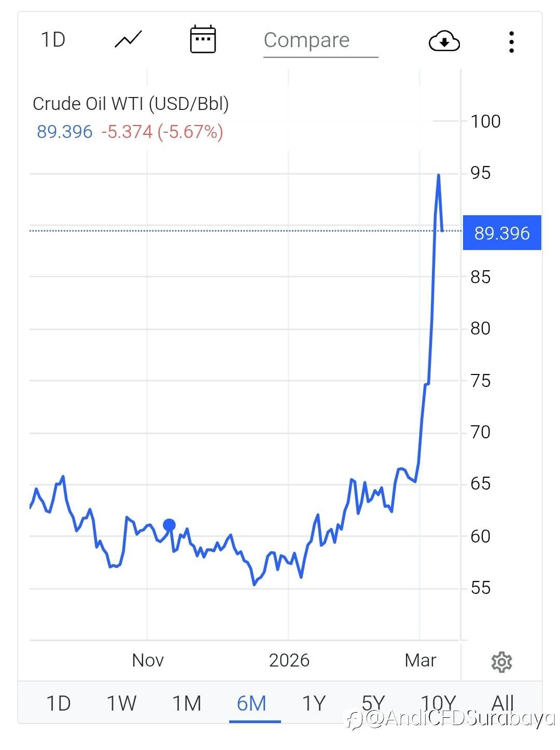Open chart settings gear icon
The width and height of the screenshot is (560, 750).
(501, 662)
